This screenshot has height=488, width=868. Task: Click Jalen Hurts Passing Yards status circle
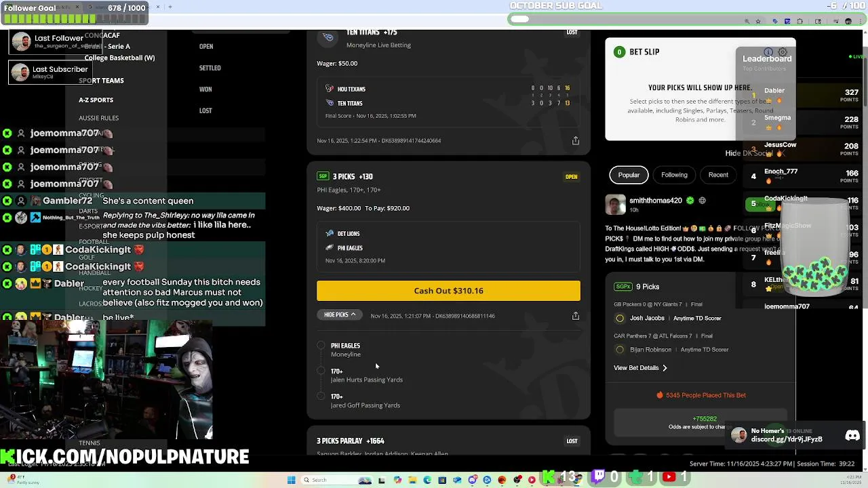pos(321,371)
